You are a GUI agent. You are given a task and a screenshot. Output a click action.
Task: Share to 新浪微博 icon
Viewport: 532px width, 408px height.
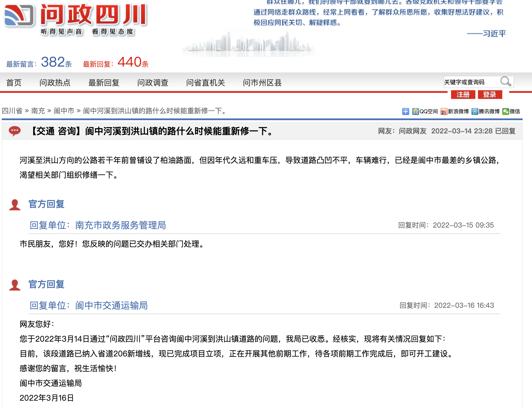click(x=444, y=111)
